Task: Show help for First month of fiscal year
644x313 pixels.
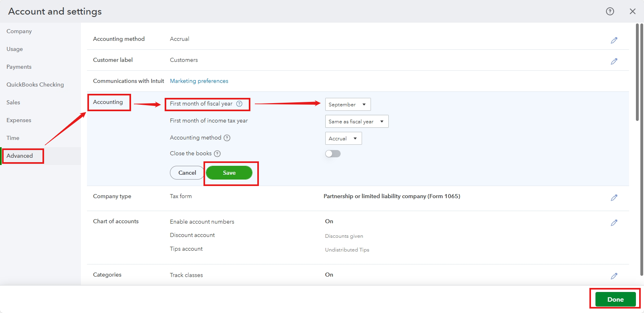Action: pos(239,104)
